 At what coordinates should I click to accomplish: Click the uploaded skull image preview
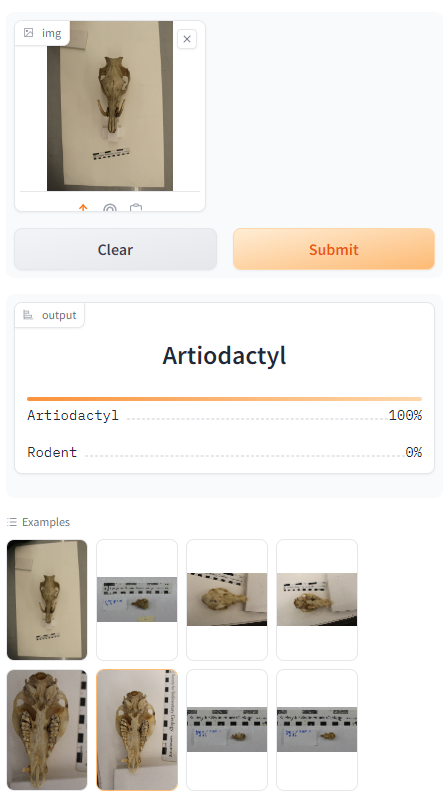click(110, 106)
